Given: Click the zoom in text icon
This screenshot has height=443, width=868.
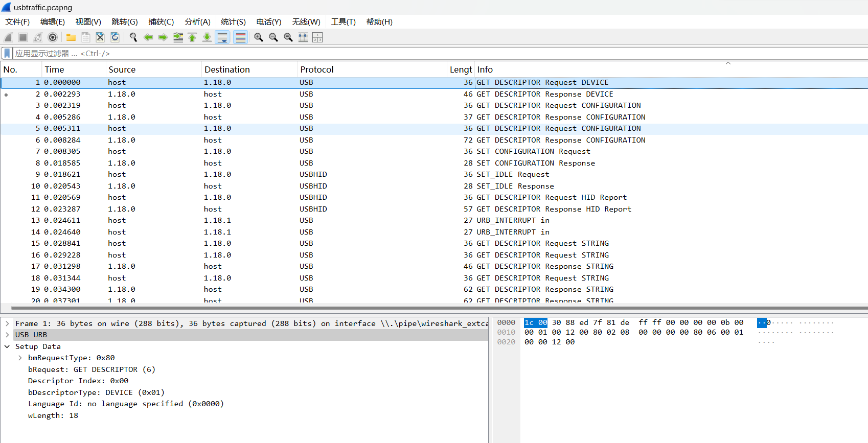Looking at the screenshot, I should (x=259, y=37).
